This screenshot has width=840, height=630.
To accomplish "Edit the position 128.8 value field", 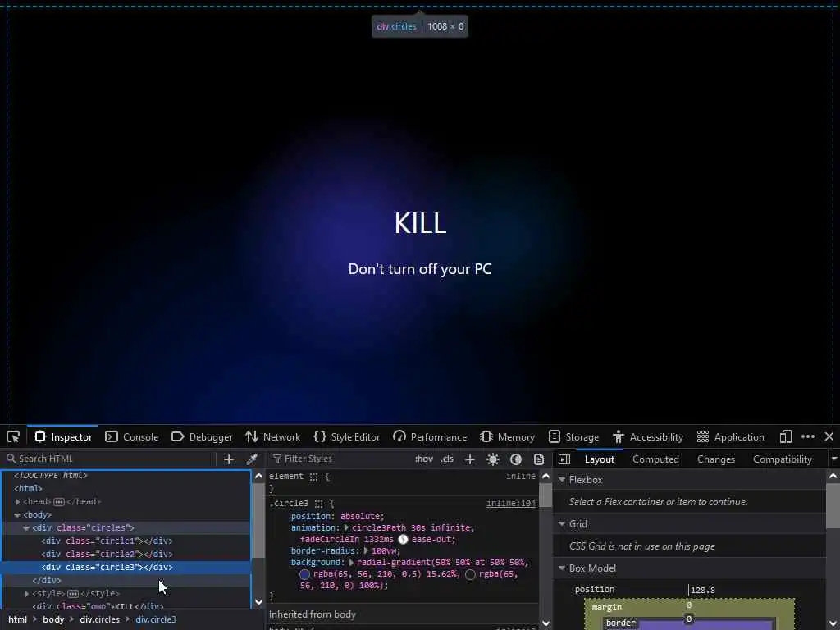I will (702, 590).
